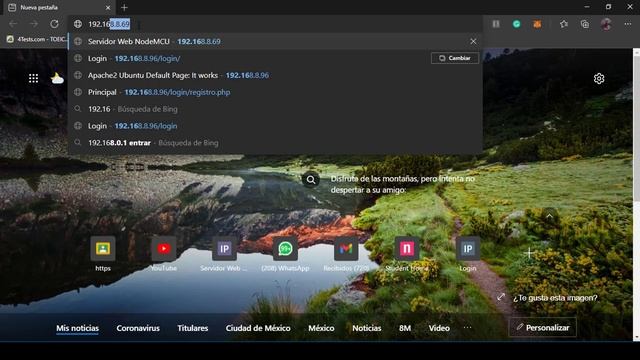
Task: Click the Personalizar button
Action: [542, 327]
